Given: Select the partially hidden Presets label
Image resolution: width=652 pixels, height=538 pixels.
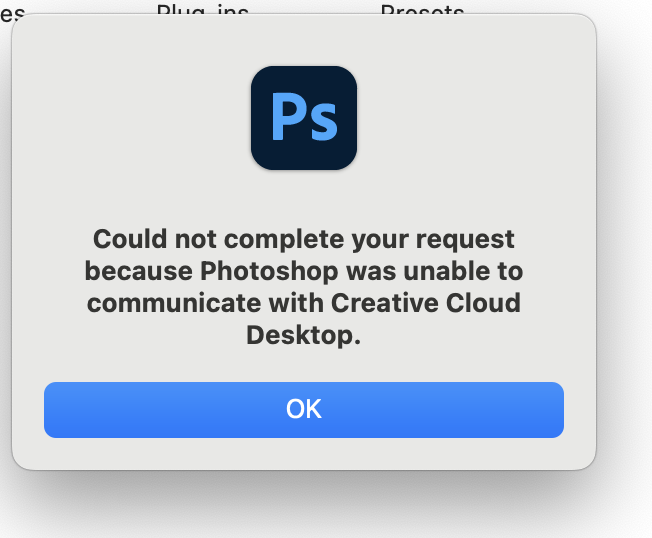Looking at the screenshot, I should 422,8.
